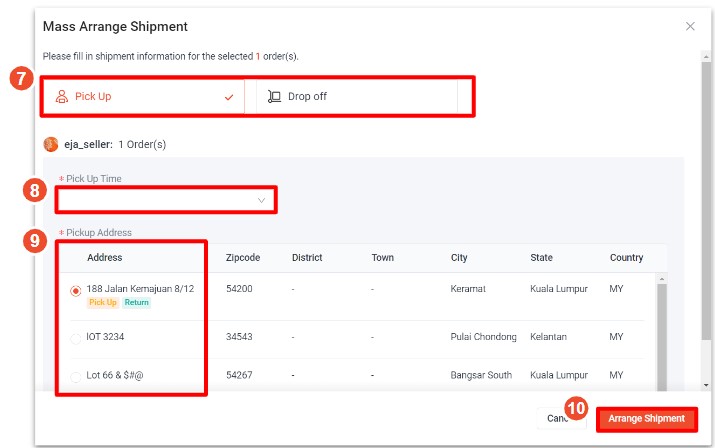The height and width of the screenshot is (448, 715).
Task: Choose the IOT 3234 address radio button
Action: 76,339
